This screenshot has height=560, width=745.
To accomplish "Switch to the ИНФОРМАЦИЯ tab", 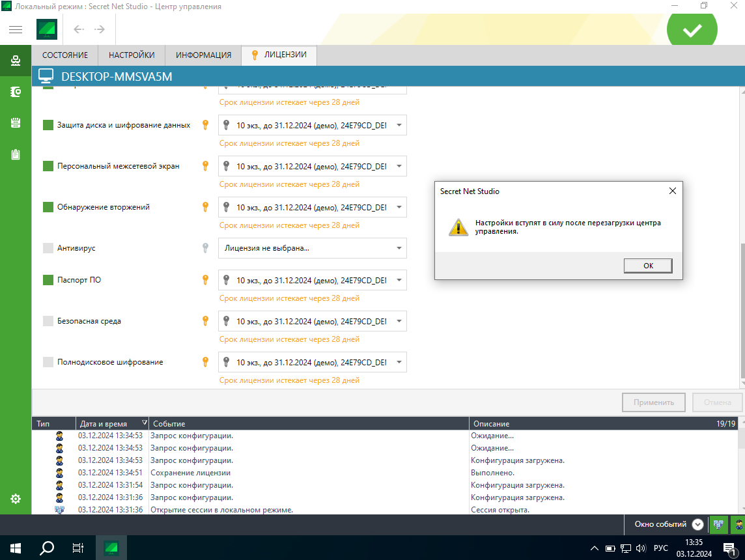I will tap(203, 55).
